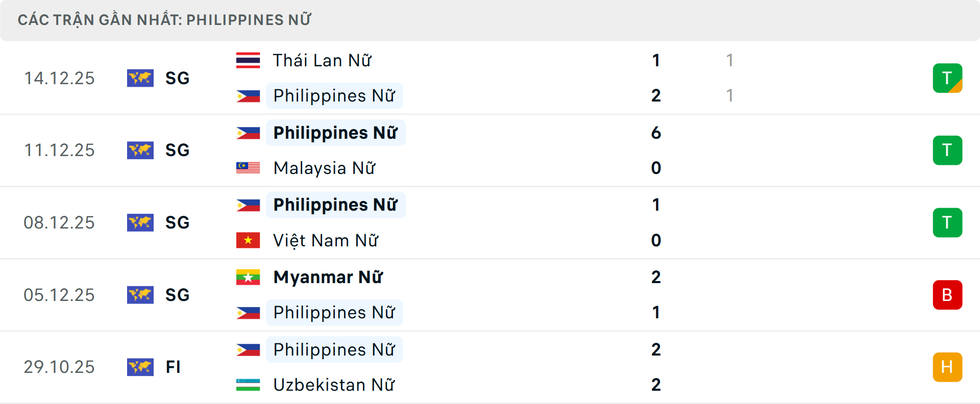Select the Malaysia Nữ flag icon

249,168
